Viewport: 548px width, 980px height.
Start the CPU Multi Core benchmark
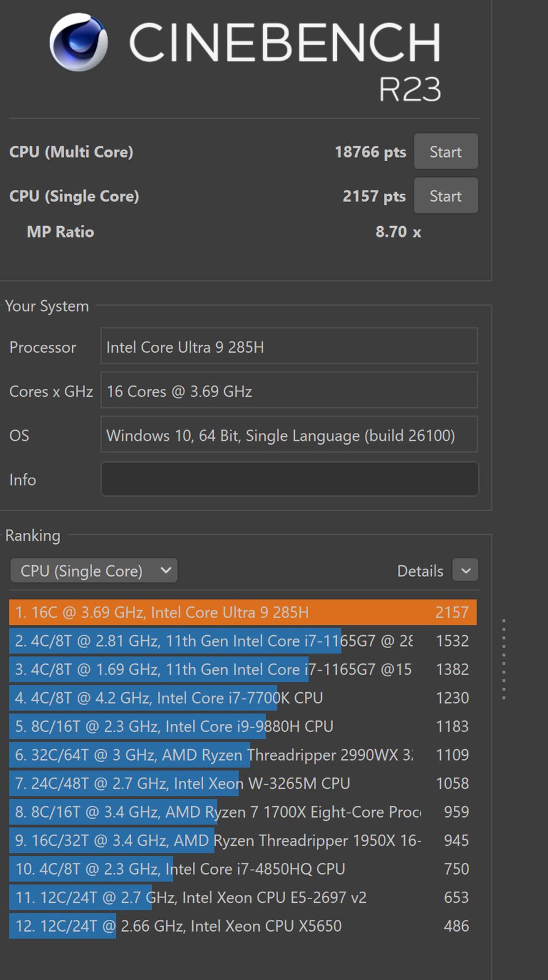click(x=446, y=151)
